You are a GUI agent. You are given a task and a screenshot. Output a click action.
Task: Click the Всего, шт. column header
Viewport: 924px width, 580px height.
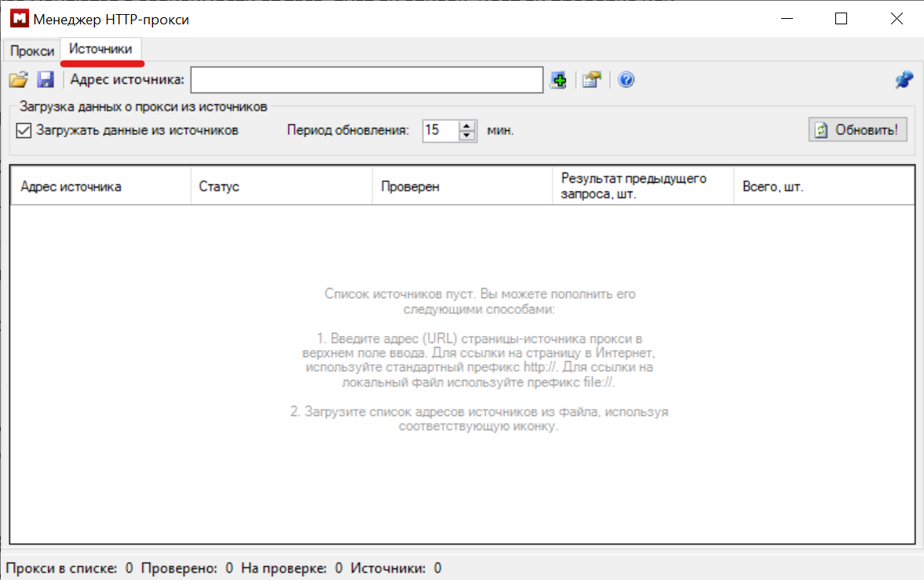point(823,187)
